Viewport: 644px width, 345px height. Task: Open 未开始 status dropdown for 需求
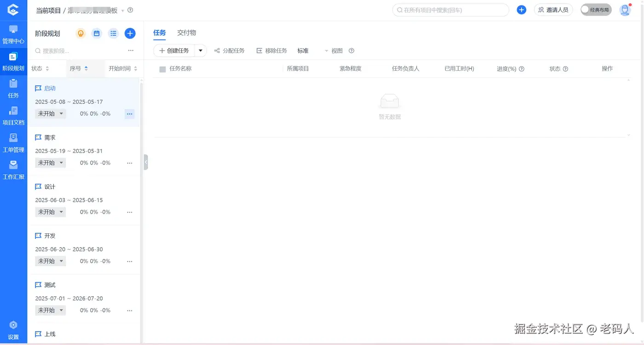51,163
